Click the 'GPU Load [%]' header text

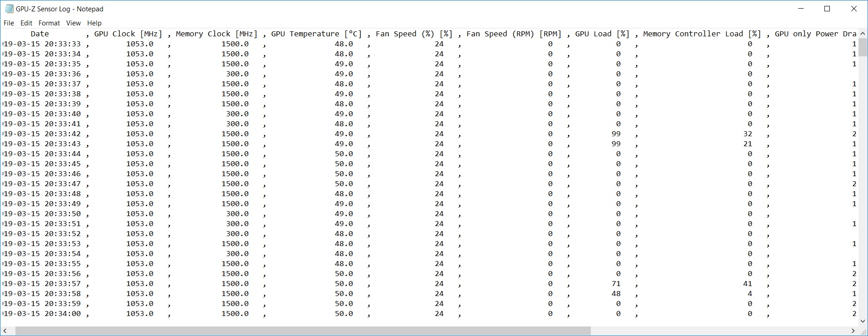click(x=602, y=34)
